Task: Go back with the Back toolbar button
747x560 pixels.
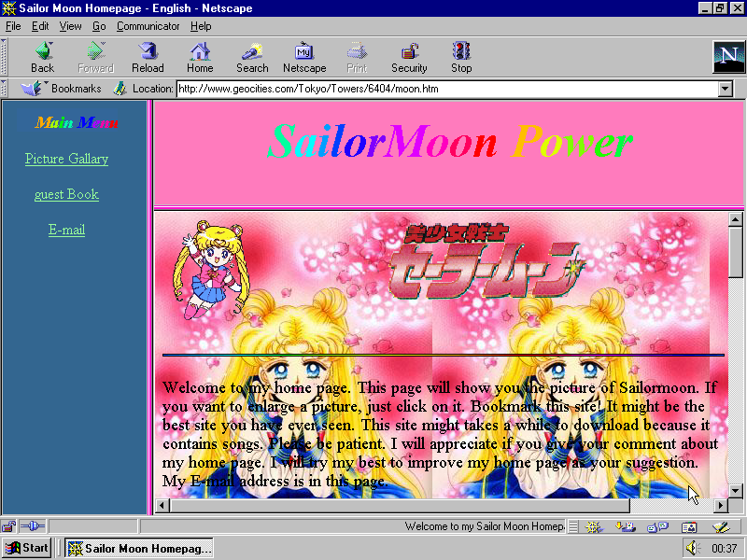Action: point(42,57)
